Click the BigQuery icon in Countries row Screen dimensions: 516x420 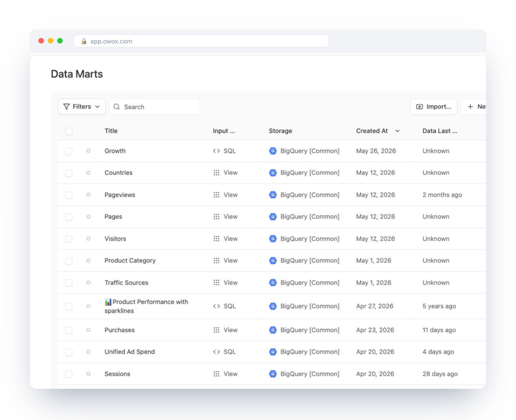(x=273, y=173)
